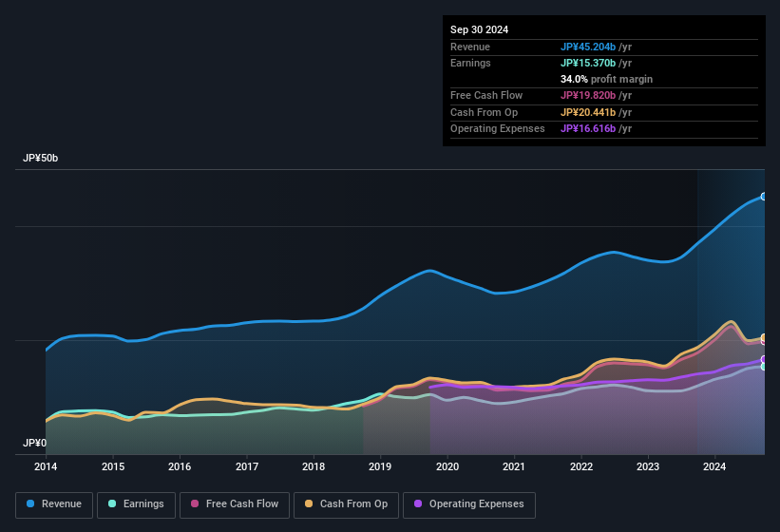Click the purple Operating Expenses legend dot
This screenshot has height=532, width=780.
[419, 504]
